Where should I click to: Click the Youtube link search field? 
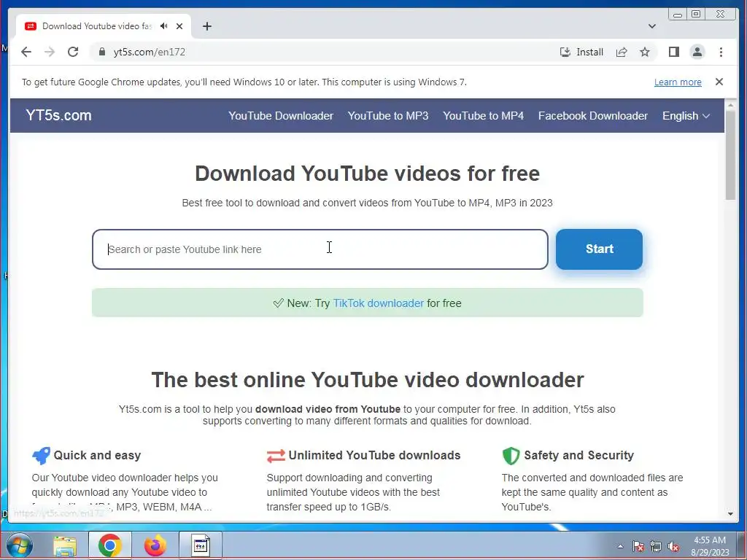click(320, 249)
